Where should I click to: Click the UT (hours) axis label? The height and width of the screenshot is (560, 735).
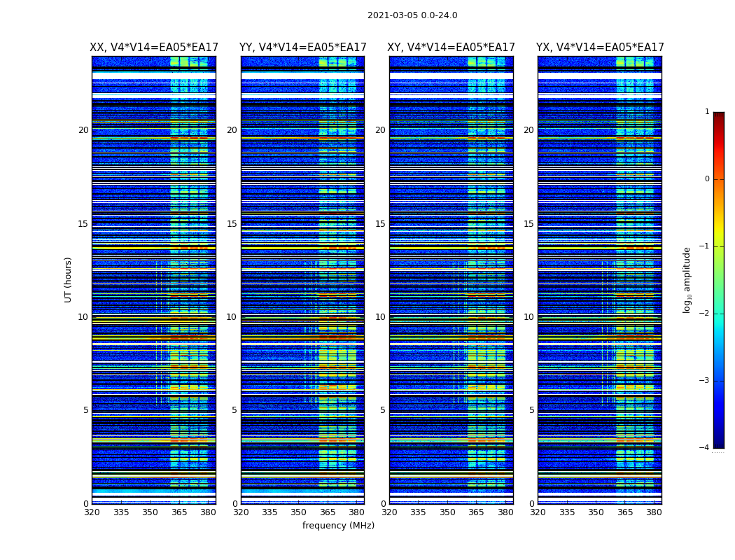[x=68, y=280]
